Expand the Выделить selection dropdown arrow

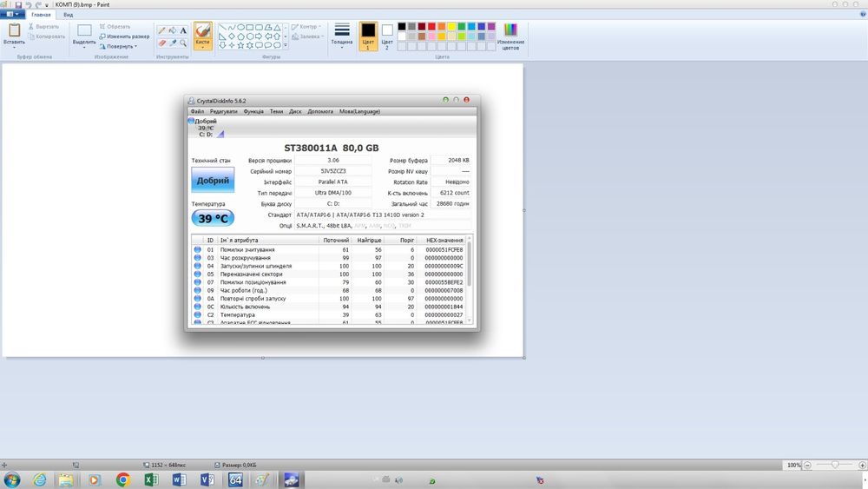click(84, 48)
